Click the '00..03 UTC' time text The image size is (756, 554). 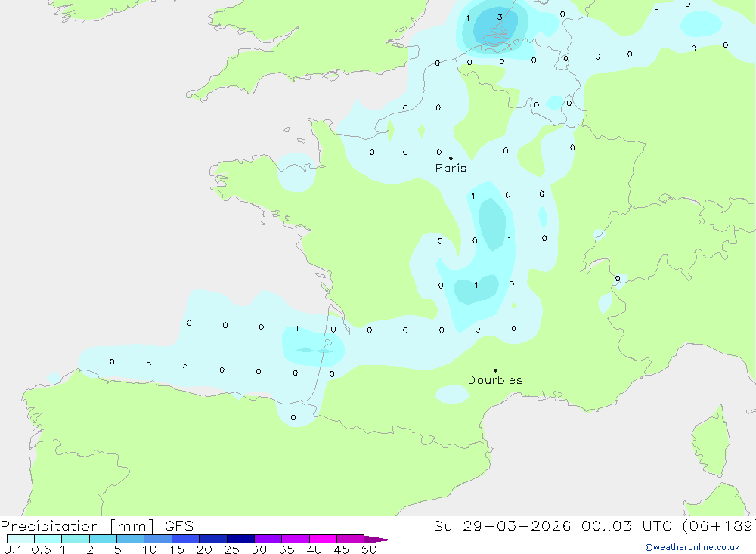pyautogui.click(x=629, y=526)
